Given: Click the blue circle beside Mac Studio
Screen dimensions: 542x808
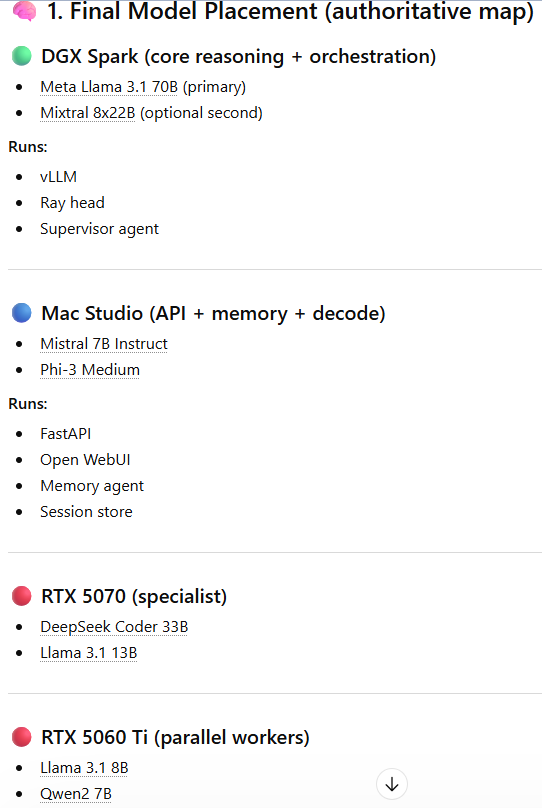Looking at the screenshot, I should (22, 313).
